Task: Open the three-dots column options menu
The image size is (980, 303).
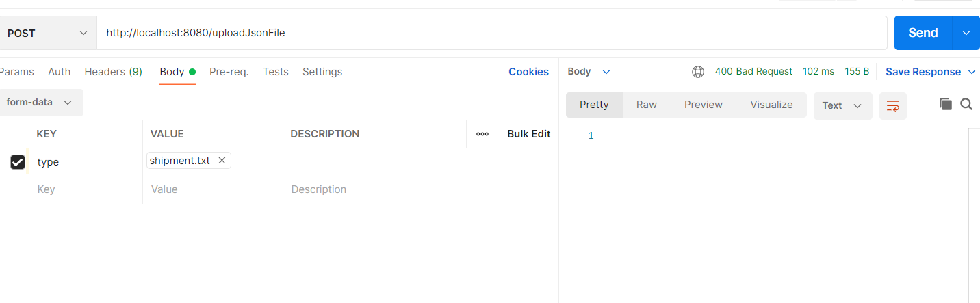Action: coord(482,134)
